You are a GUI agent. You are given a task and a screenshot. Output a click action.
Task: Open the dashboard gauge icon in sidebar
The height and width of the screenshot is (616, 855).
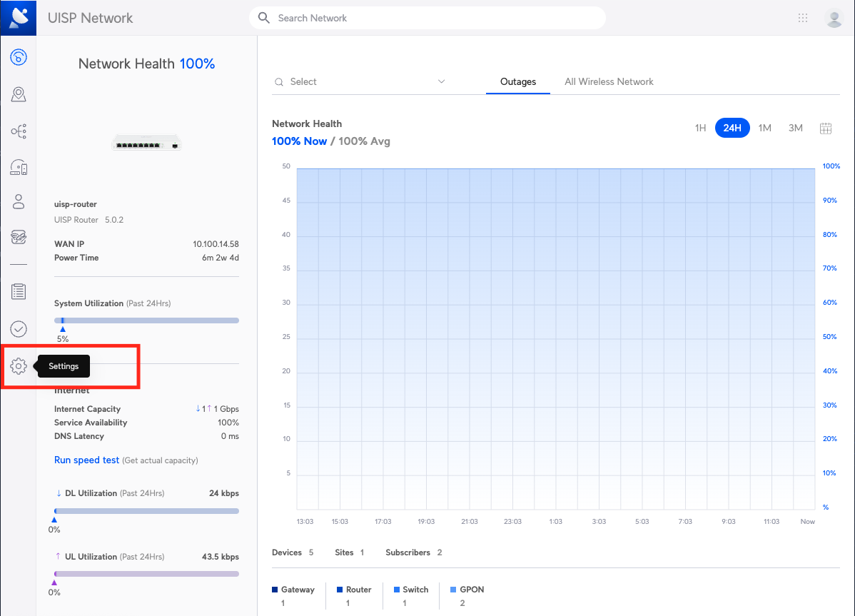pos(19,57)
